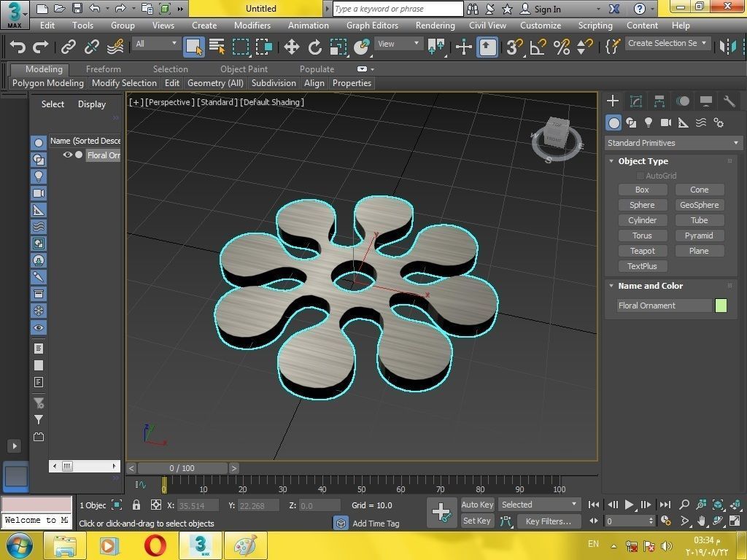Select the Lights create category
Viewport: 747px width, 560px height.
(649, 122)
